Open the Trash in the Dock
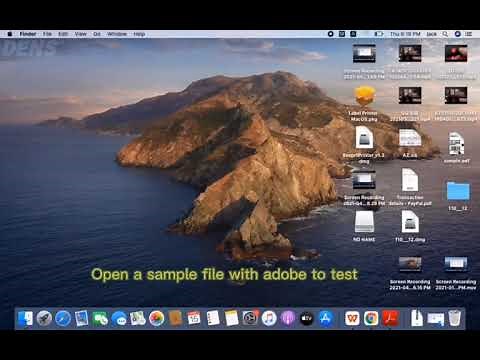This screenshot has width=480, height=360. click(x=454, y=318)
